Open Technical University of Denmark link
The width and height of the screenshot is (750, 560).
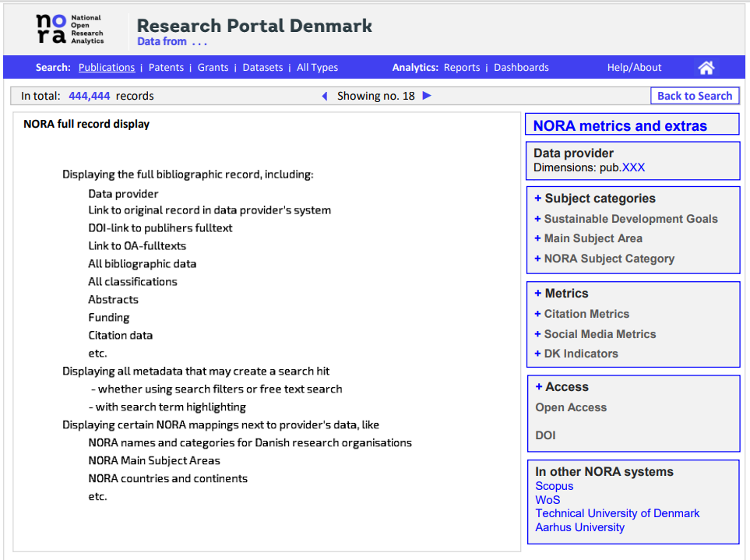tap(617, 514)
